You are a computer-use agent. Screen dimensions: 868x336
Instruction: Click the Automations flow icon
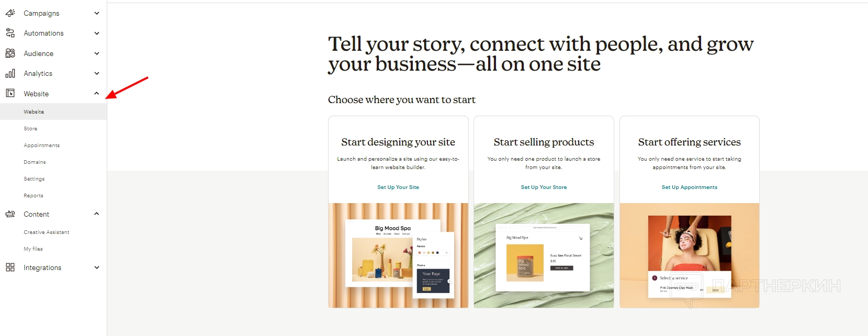tap(10, 33)
